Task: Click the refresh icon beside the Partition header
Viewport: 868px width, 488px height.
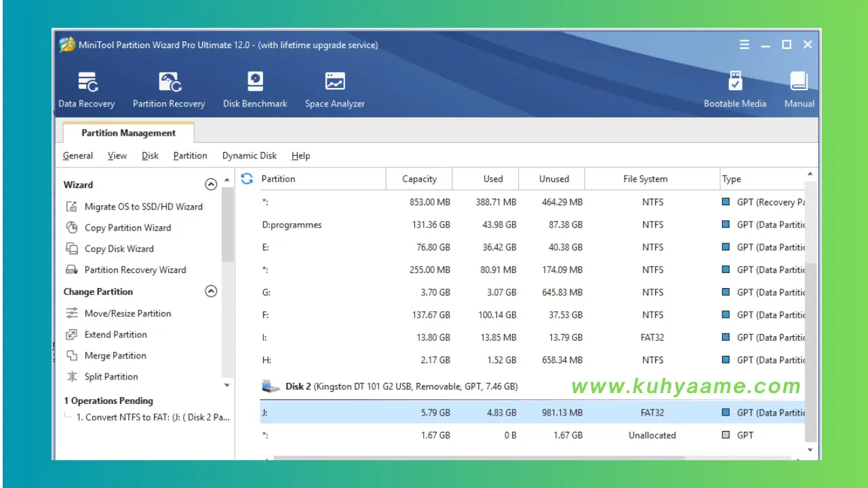Action: click(x=247, y=178)
